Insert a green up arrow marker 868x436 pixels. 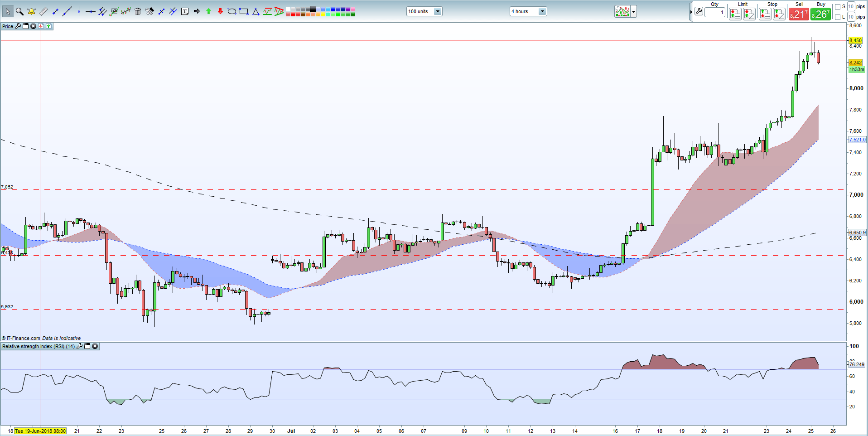[x=208, y=11]
